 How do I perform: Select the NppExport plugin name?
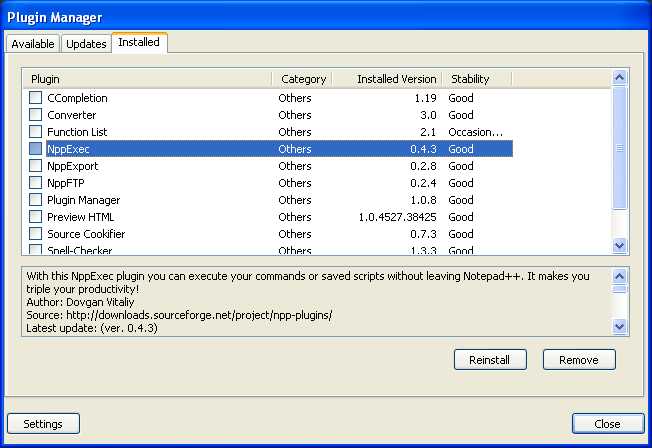[x=73, y=166]
